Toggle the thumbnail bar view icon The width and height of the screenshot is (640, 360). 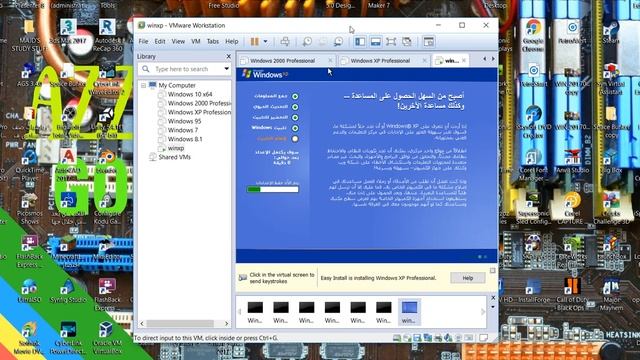coord(376,42)
